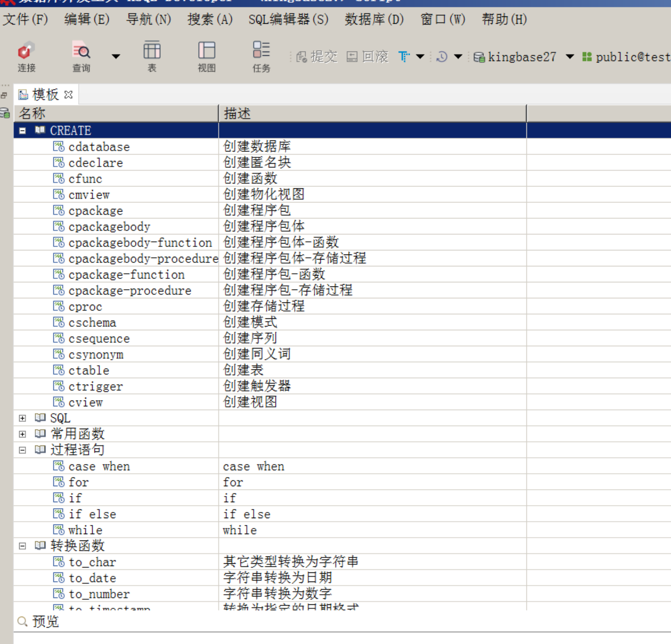Close the 模板 tab
The image size is (671, 644).
click(68, 94)
